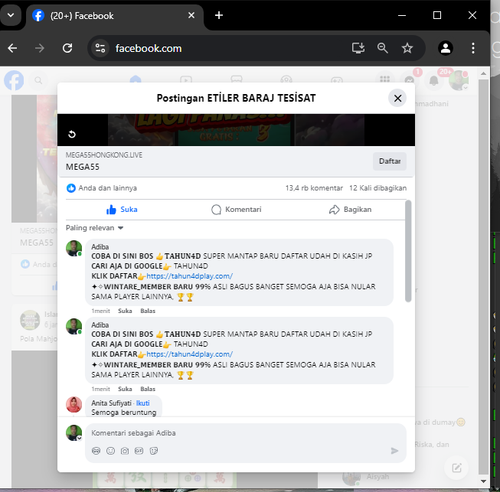Image resolution: width=500 pixels, height=492 pixels.
Task: Click the Facebook logo home icon
Action: click(14, 80)
